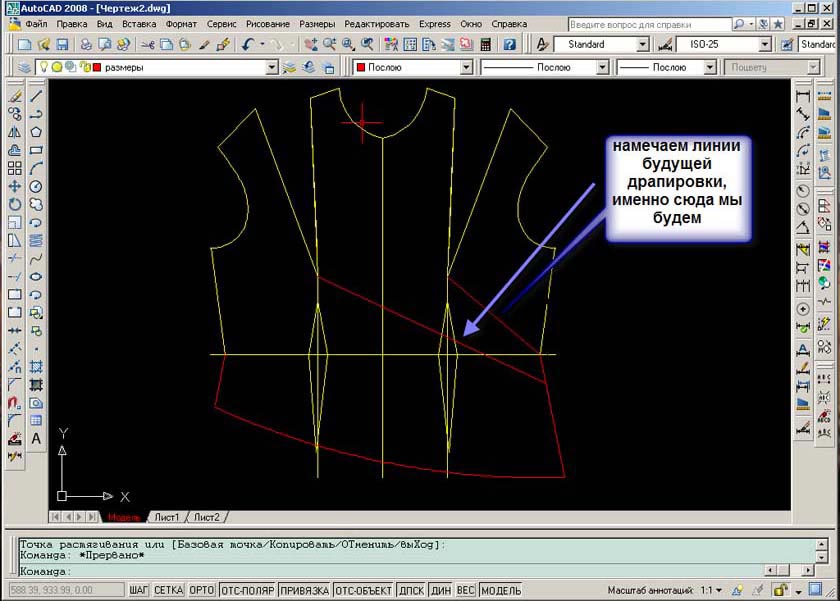Toggle ОРТО mode in status bar
Screen dimensions: 840x601
coord(201,590)
